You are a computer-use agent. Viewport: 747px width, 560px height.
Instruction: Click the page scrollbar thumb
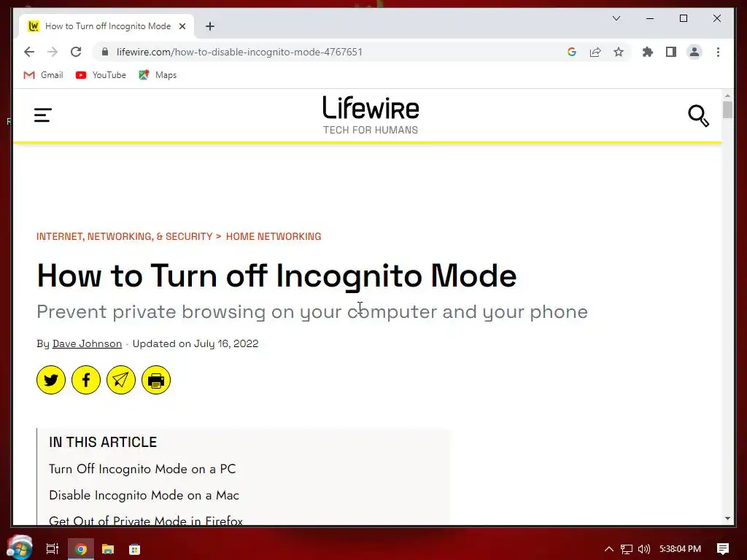(727, 109)
